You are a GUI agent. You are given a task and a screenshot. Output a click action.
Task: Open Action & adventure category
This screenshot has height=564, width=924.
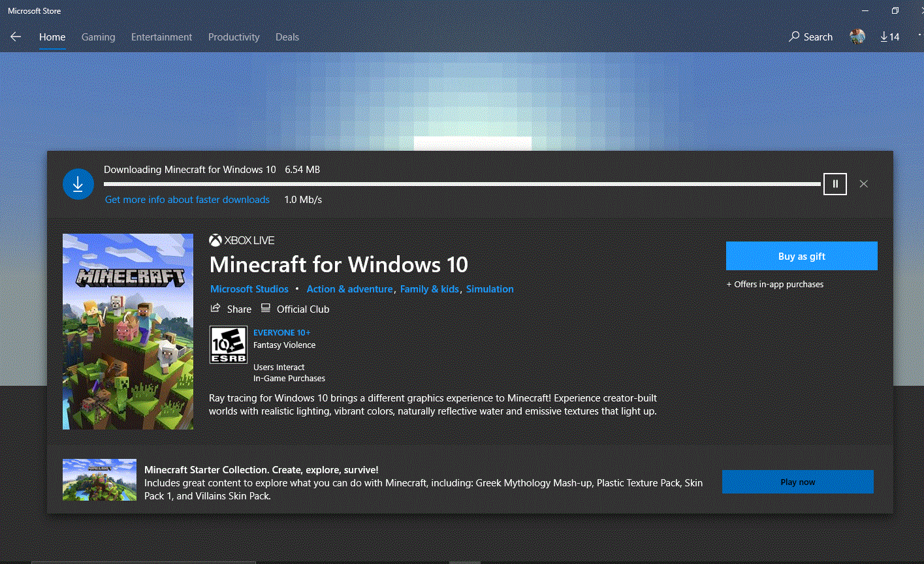coord(350,289)
